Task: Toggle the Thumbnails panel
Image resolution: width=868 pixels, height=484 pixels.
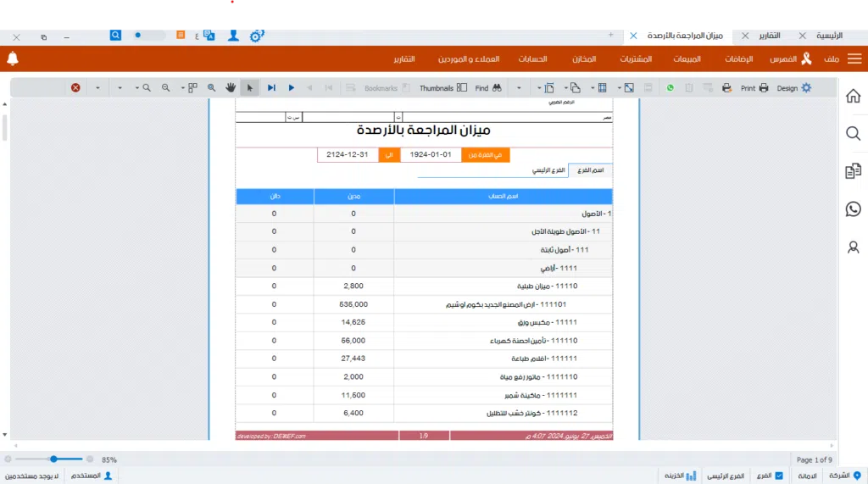Action: tap(442, 88)
